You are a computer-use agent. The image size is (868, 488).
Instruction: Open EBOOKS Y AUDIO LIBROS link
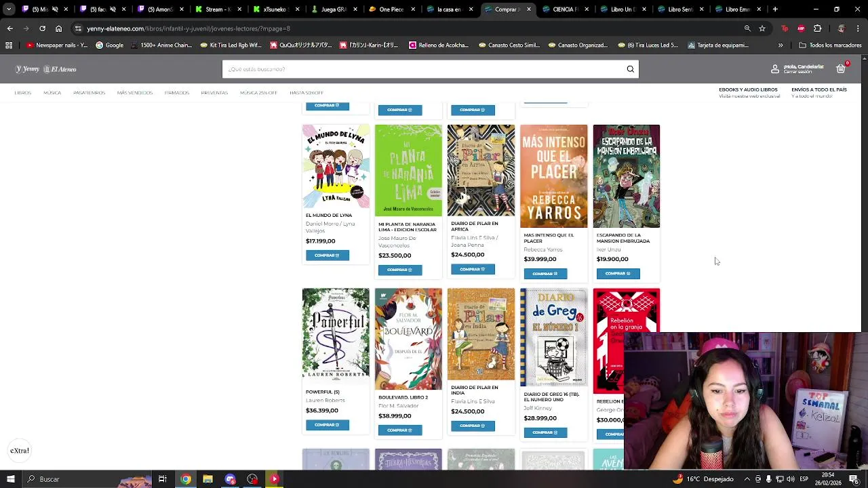tap(748, 89)
